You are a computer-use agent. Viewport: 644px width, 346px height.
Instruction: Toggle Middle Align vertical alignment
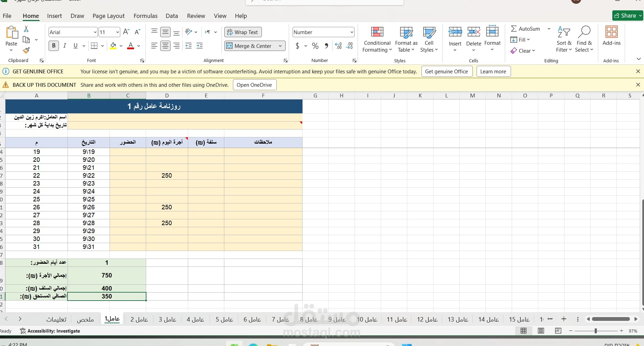(x=165, y=32)
